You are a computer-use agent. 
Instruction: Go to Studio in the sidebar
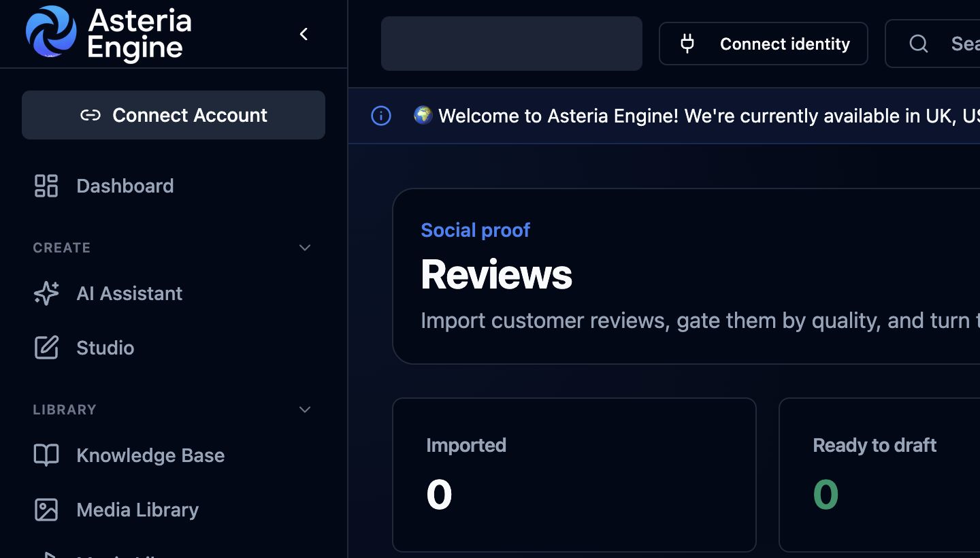pos(174,348)
